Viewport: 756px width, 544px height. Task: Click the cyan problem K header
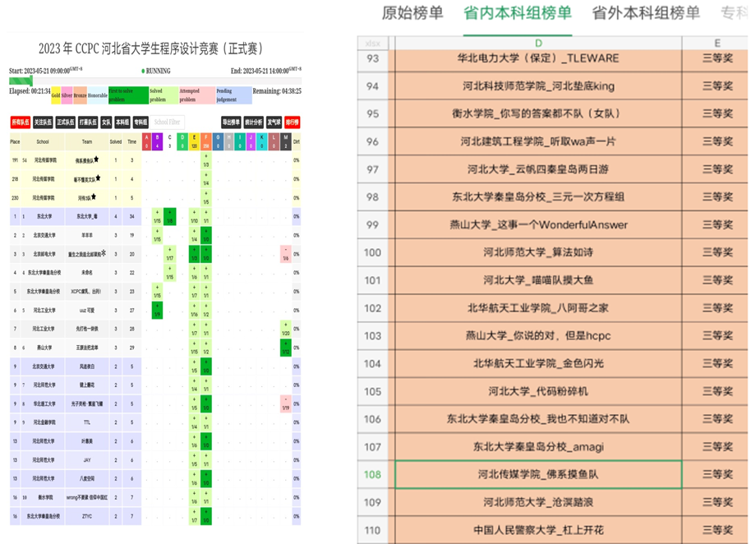pos(262,142)
